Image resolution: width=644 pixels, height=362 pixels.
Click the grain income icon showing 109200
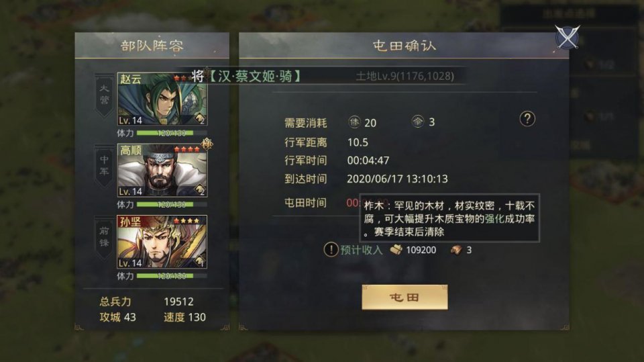[x=396, y=250]
